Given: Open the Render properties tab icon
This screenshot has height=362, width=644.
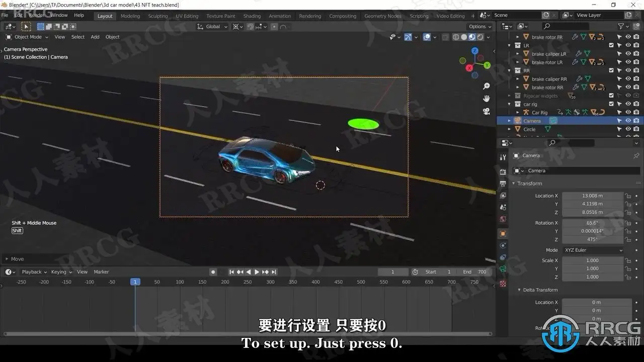Looking at the screenshot, I should tap(503, 171).
